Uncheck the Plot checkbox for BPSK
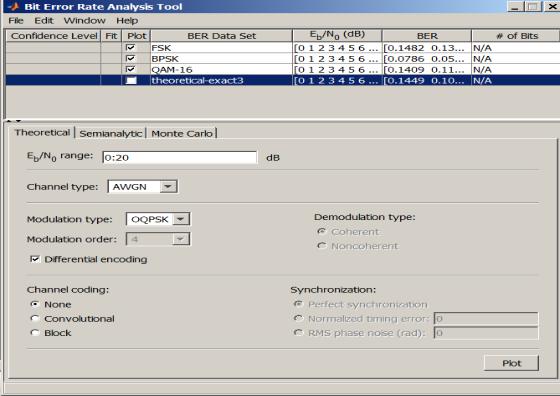 (131, 58)
